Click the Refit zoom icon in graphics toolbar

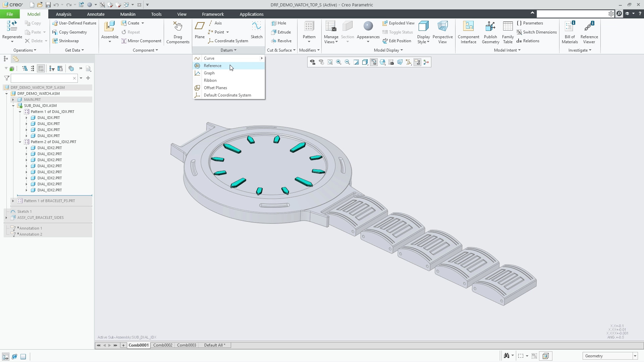click(330, 62)
